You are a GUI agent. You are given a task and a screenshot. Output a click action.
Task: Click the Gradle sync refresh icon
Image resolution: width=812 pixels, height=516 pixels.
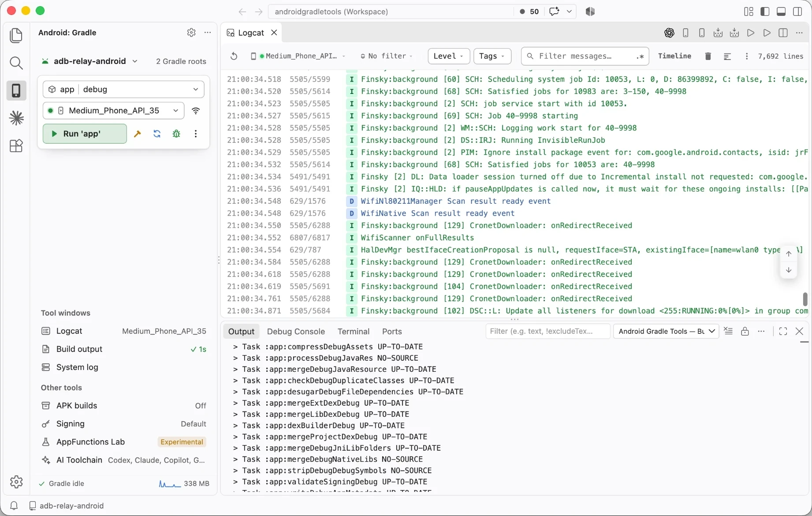(157, 134)
